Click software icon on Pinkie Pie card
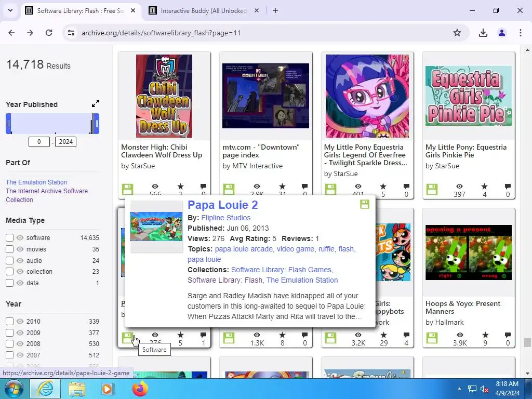This screenshot has width=532, height=399. [432, 189]
